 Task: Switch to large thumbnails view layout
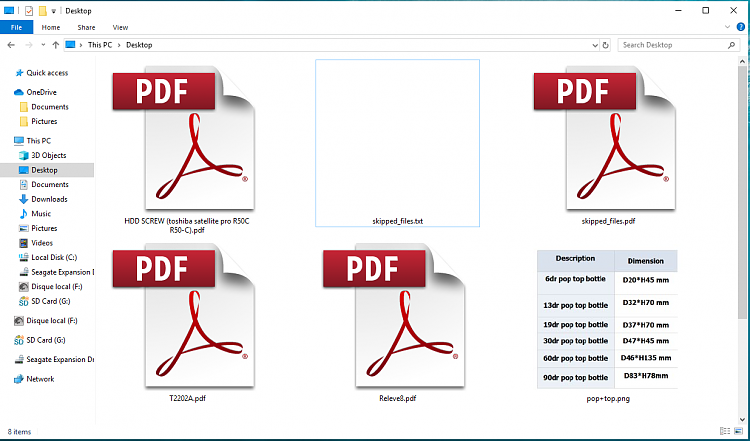click(x=739, y=431)
